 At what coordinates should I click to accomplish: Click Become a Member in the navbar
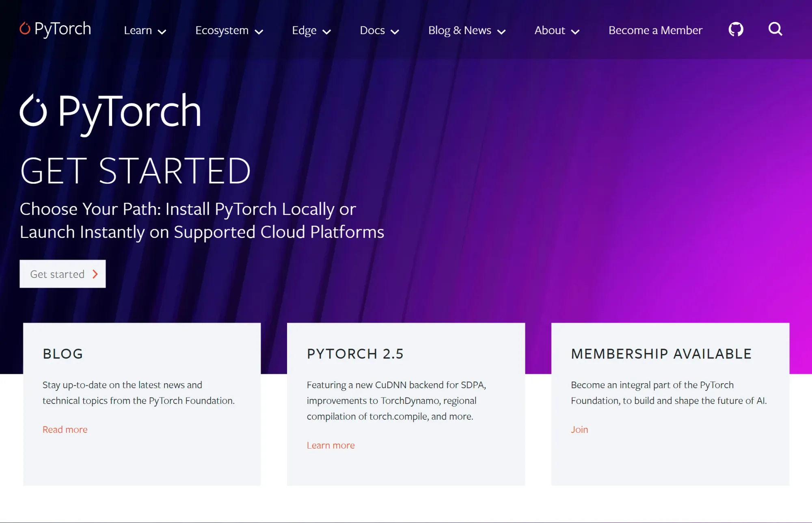(655, 30)
